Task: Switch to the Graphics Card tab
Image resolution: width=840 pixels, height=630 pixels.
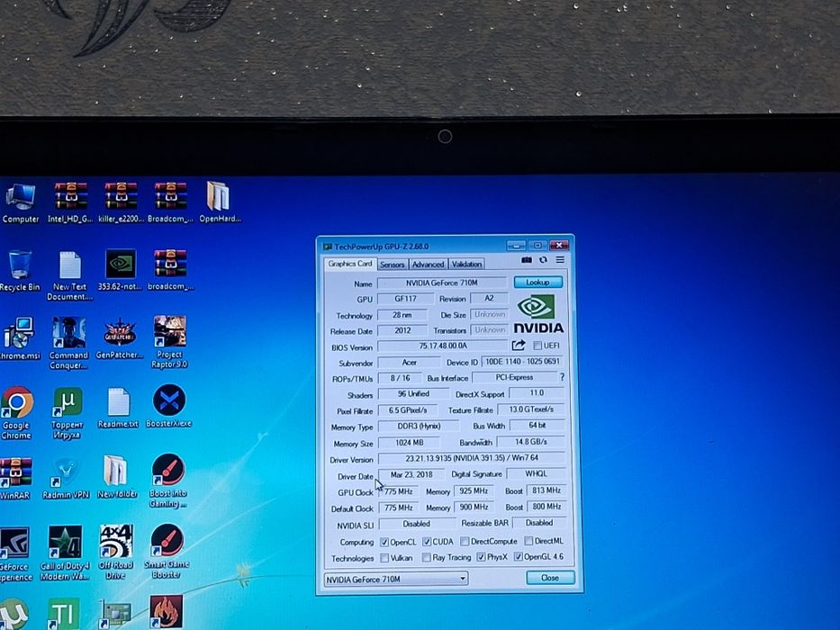Action: pyautogui.click(x=350, y=264)
